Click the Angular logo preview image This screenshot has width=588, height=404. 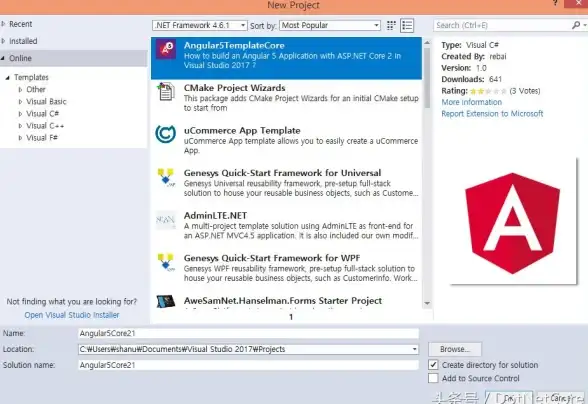[513, 223]
